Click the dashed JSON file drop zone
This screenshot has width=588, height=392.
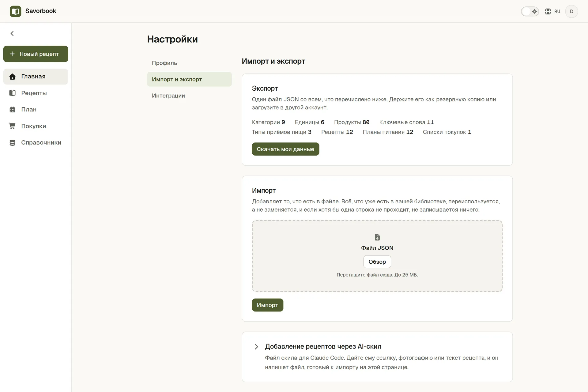tap(377, 256)
